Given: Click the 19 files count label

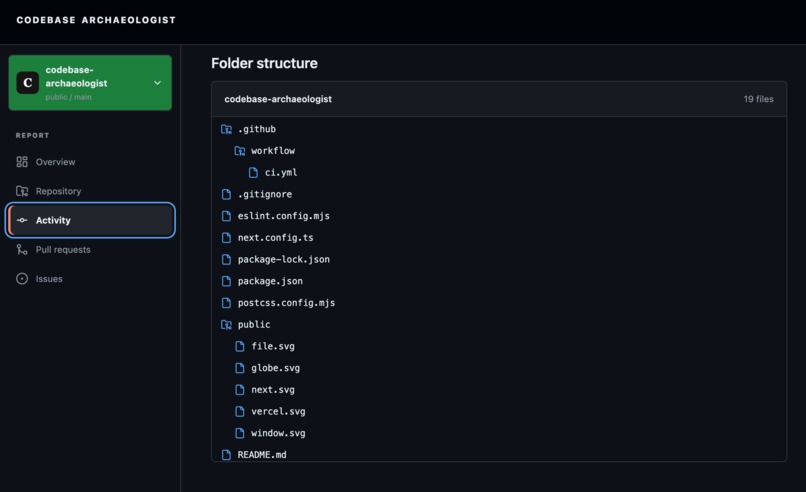Looking at the screenshot, I should [758, 99].
